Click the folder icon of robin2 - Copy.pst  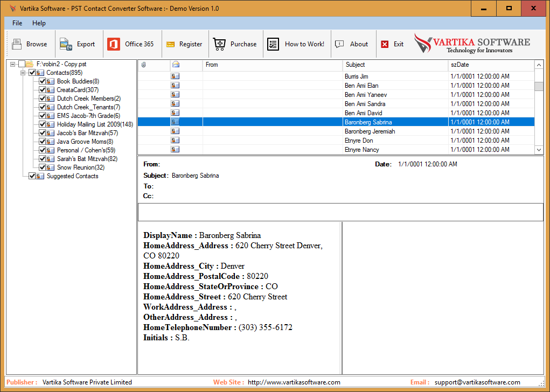click(x=30, y=64)
